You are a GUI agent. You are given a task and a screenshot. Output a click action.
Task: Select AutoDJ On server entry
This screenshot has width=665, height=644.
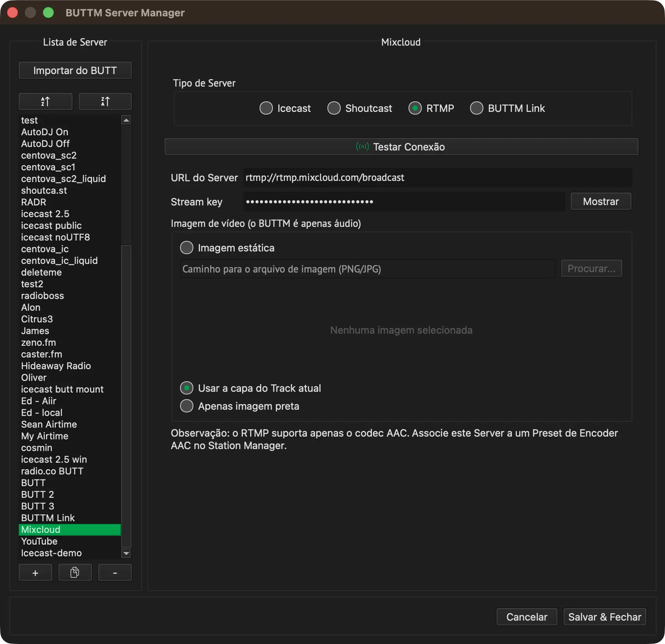[x=70, y=132]
